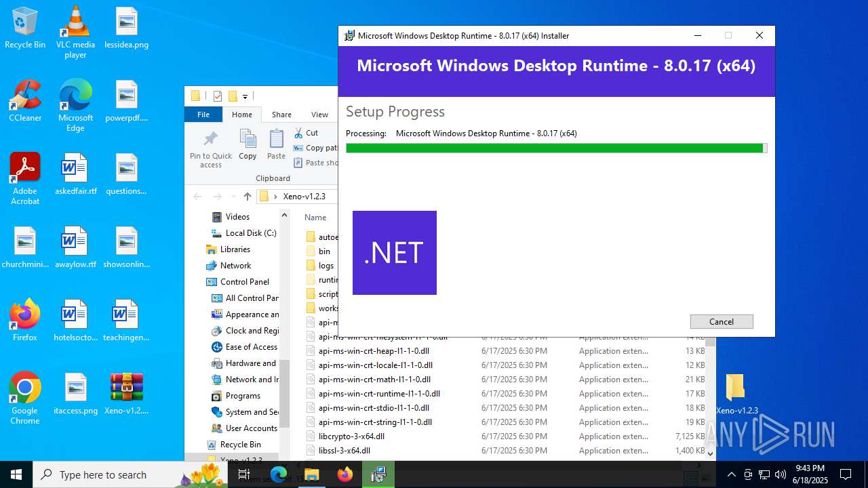Image resolution: width=868 pixels, height=488 pixels.
Task: Expand the address bar root chevron
Action: click(275, 197)
